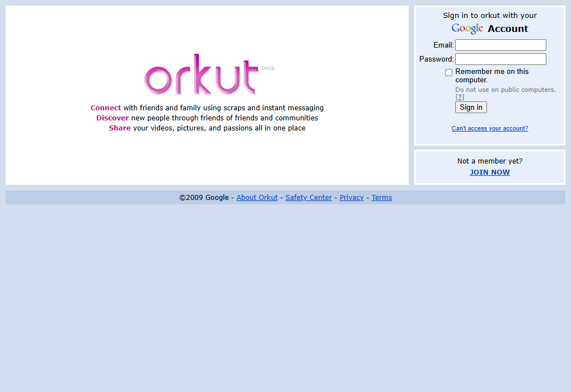Focus the Email input field

pyautogui.click(x=500, y=45)
